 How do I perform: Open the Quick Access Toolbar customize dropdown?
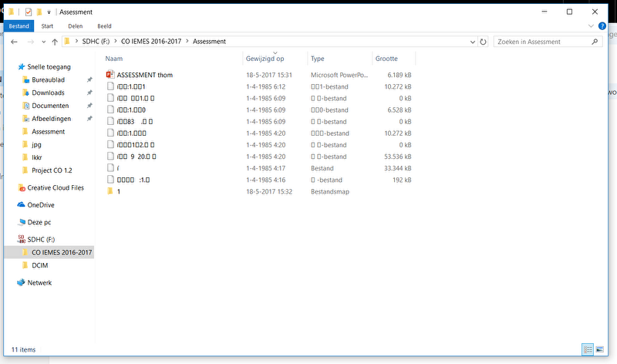pos(49,12)
